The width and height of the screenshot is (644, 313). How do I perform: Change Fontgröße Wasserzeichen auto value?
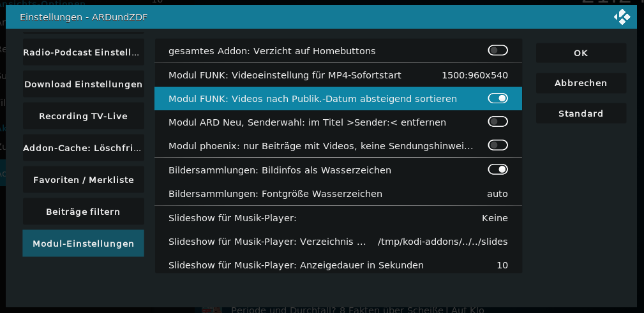338,194
